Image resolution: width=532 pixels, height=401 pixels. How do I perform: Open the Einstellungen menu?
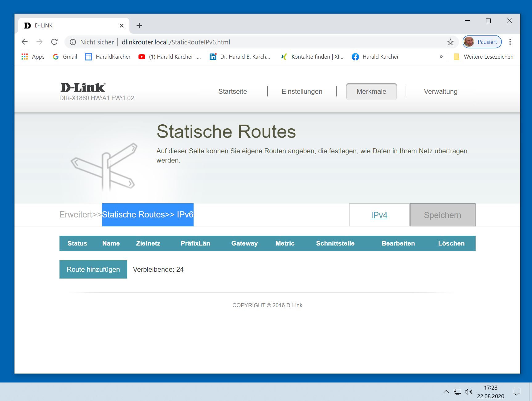pos(302,91)
